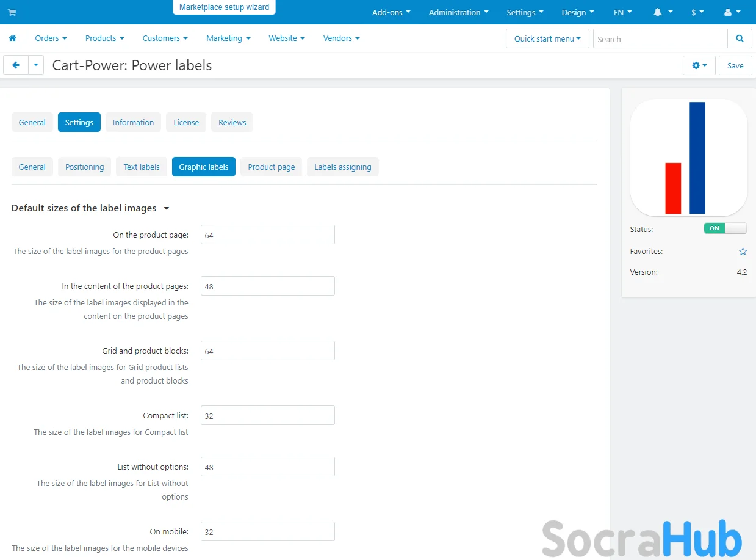756x560 pixels.
Task: Click the back arrow button
Action: [16, 65]
